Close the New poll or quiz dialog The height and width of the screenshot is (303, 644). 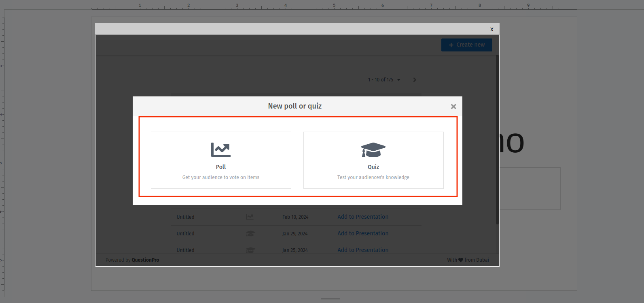(x=453, y=107)
